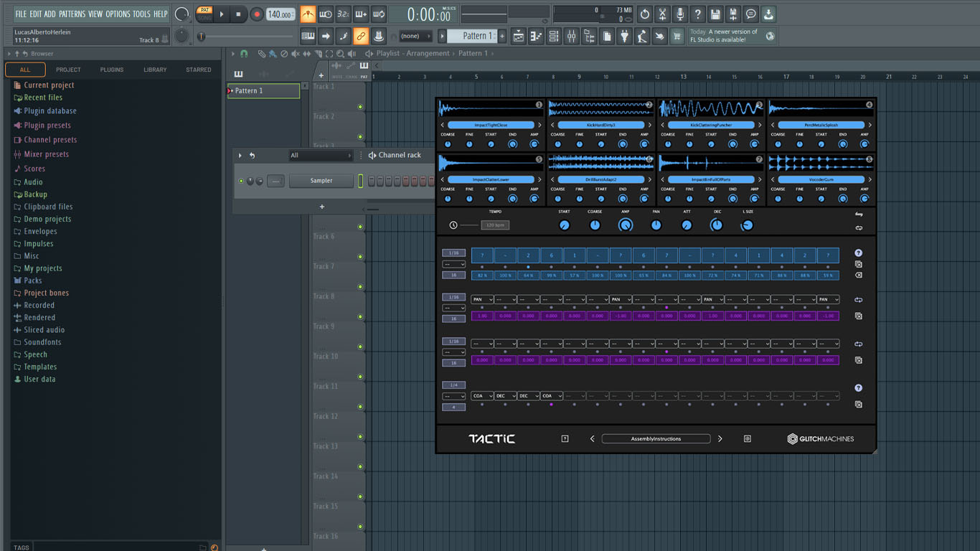
Task: Click the Tactic help icon beside step row
Action: [x=858, y=253]
